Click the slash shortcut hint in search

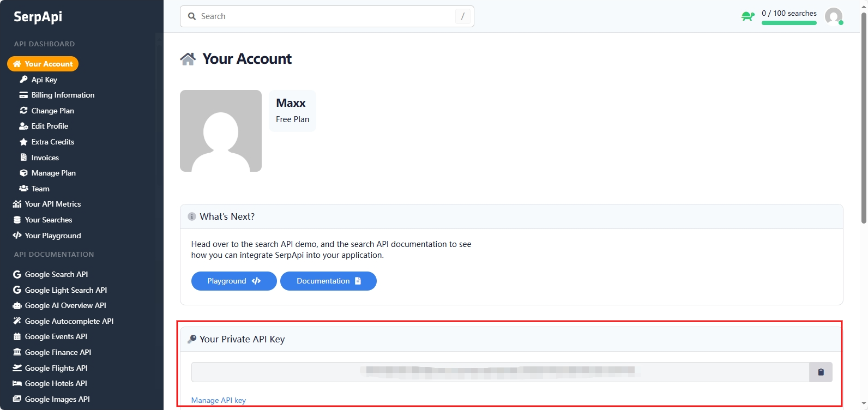(462, 16)
